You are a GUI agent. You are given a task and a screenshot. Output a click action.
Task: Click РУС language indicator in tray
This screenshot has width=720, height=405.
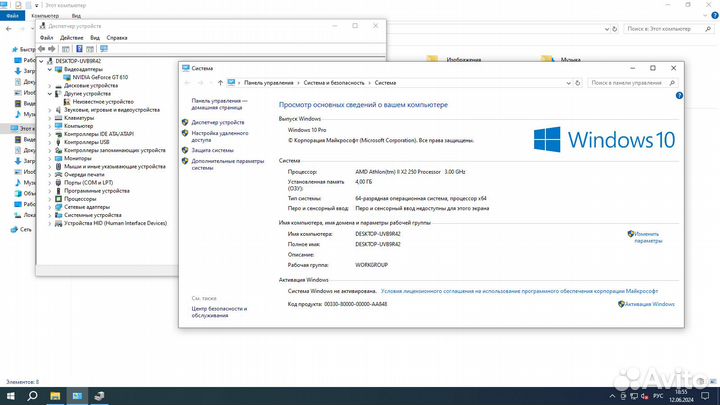pyautogui.click(x=658, y=396)
